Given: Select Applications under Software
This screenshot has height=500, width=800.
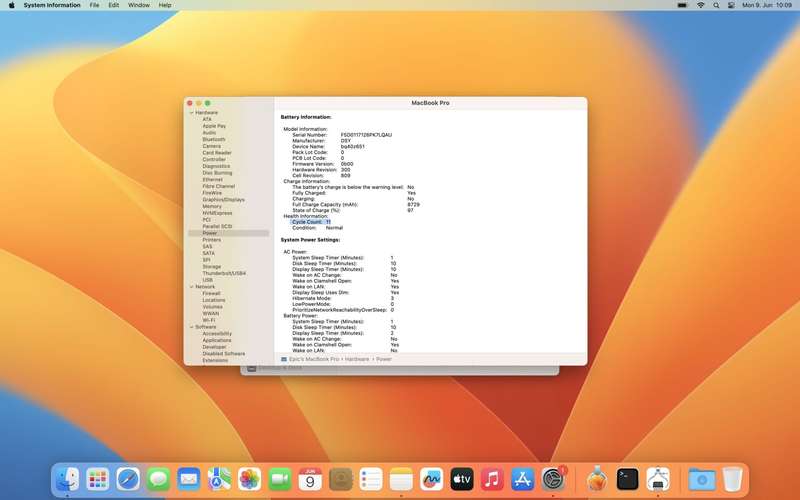Looking at the screenshot, I should coord(217,340).
